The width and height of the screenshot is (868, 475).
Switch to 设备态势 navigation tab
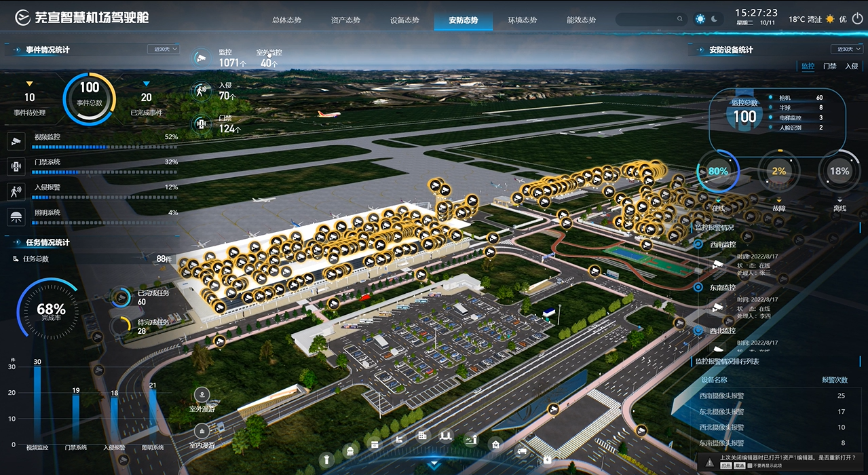[x=404, y=20]
